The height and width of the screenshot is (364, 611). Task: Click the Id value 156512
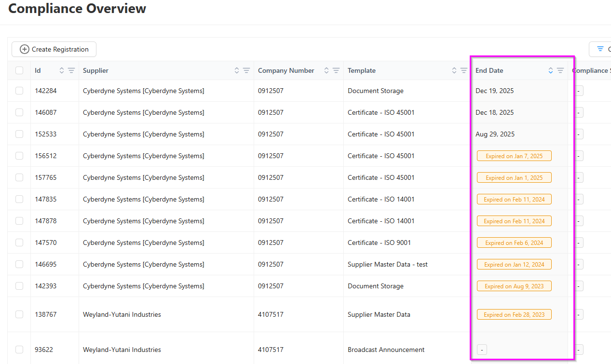click(x=45, y=156)
